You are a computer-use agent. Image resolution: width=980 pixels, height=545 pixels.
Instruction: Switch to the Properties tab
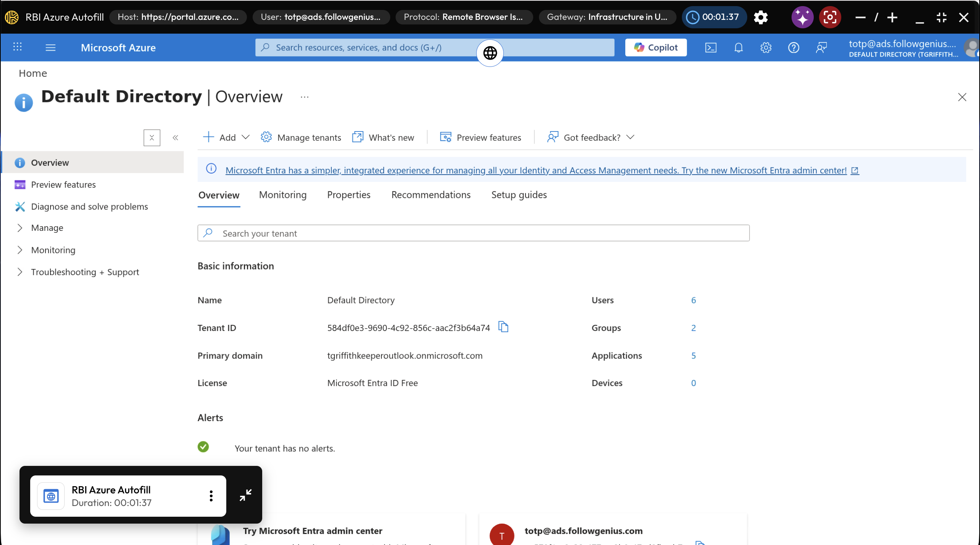[349, 195]
